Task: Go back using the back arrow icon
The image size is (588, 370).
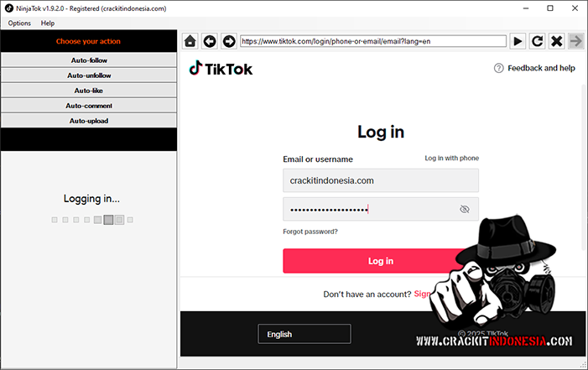Action: coord(210,41)
